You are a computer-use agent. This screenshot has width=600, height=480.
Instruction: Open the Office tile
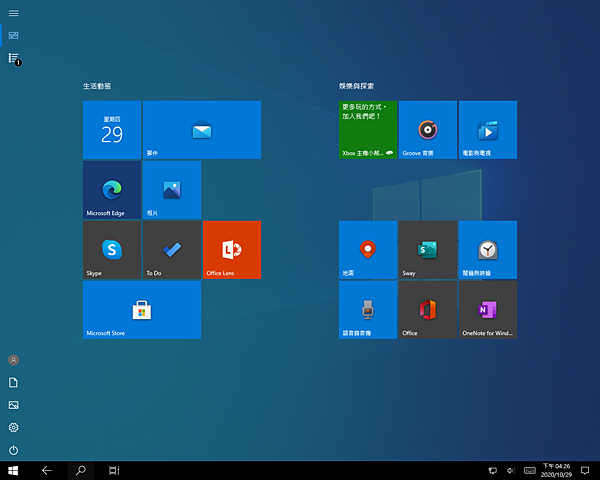click(x=428, y=310)
